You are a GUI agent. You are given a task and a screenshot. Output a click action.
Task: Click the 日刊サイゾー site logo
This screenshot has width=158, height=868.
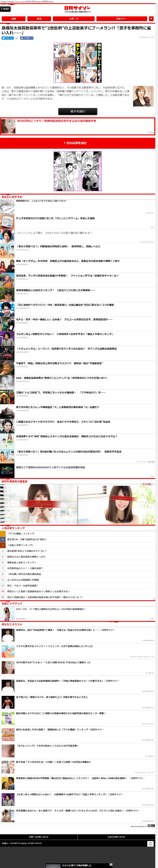pyautogui.click(x=77, y=9)
